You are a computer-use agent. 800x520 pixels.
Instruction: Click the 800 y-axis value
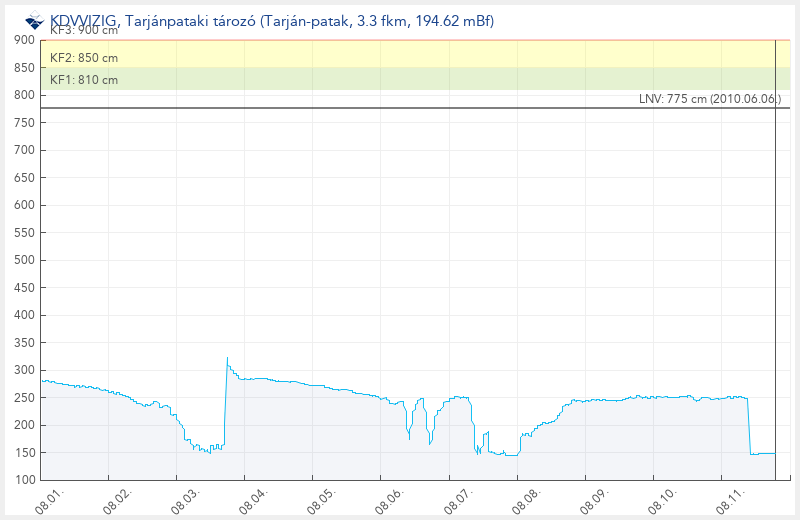pyautogui.click(x=24, y=95)
